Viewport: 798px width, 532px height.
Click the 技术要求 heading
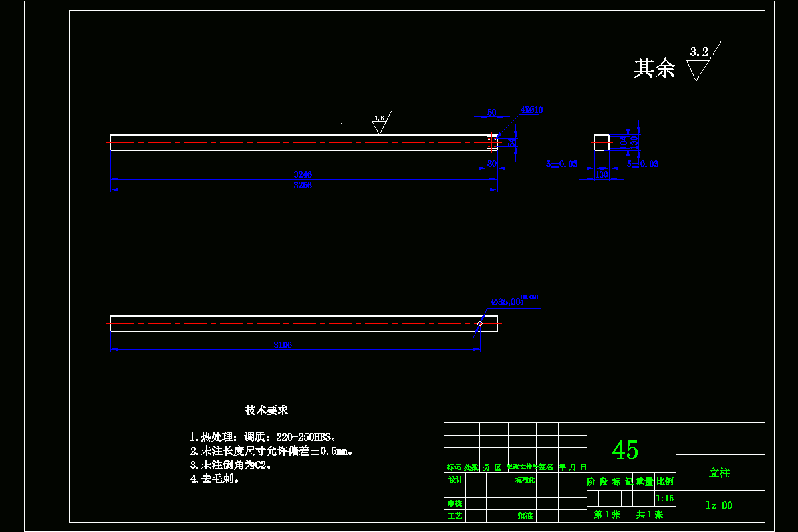coord(267,410)
